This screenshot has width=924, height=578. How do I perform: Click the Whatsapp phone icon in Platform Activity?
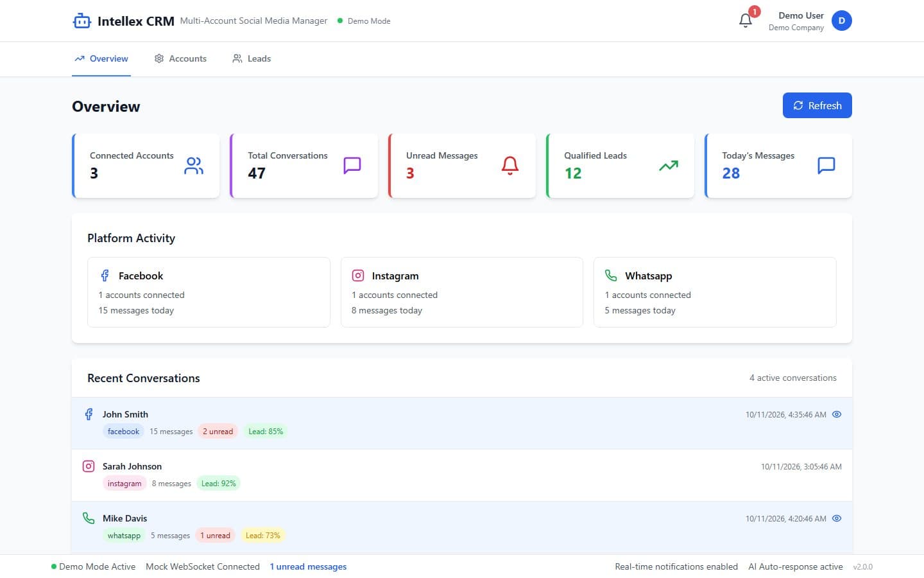tap(611, 276)
